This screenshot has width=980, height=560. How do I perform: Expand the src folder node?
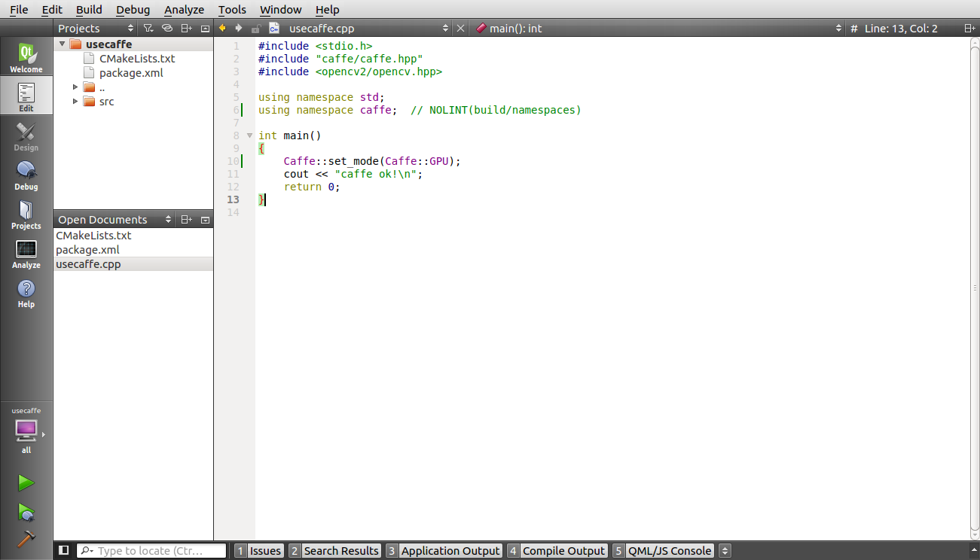pos(75,102)
